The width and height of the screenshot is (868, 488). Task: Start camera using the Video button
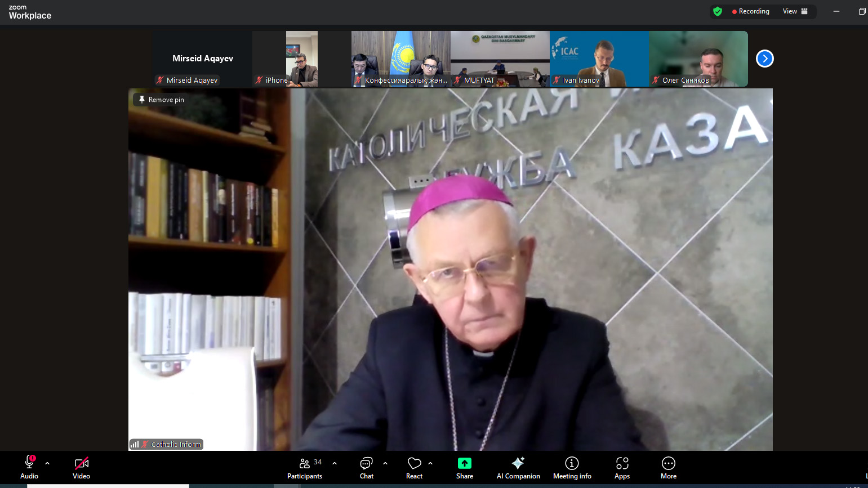(x=81, y=467)
